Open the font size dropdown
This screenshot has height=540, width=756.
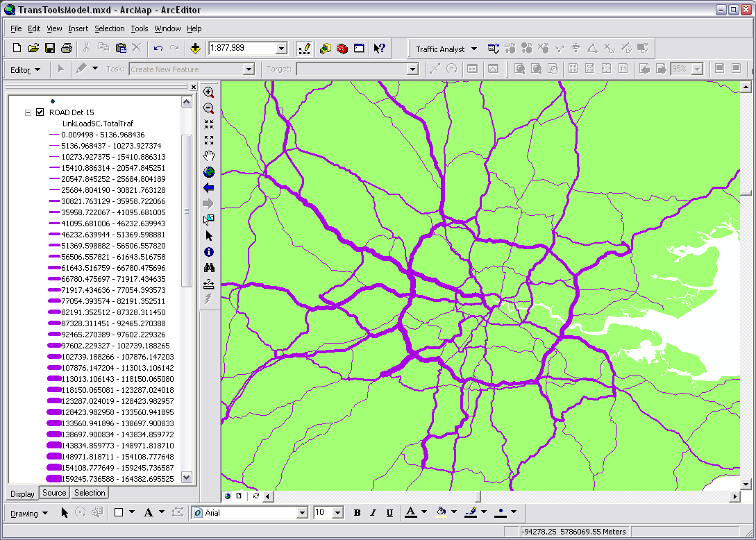pos(337,513)
